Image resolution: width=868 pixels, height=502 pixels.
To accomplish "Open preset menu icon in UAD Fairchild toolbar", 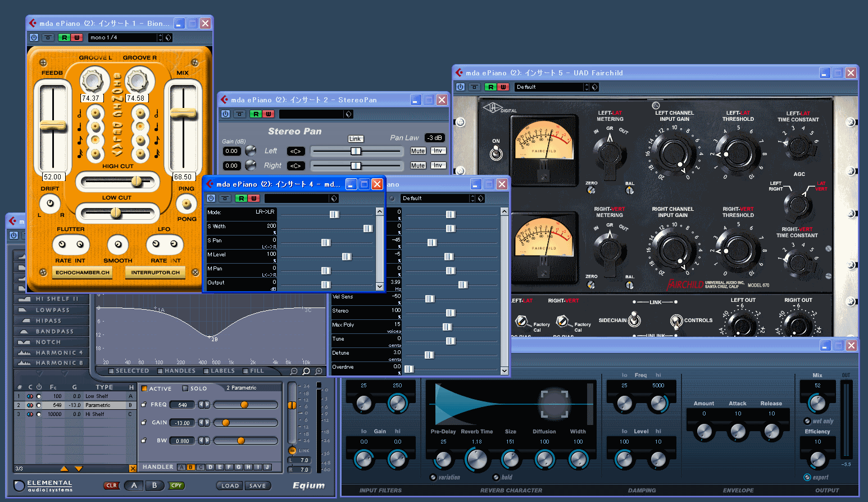I will [594, 87].
